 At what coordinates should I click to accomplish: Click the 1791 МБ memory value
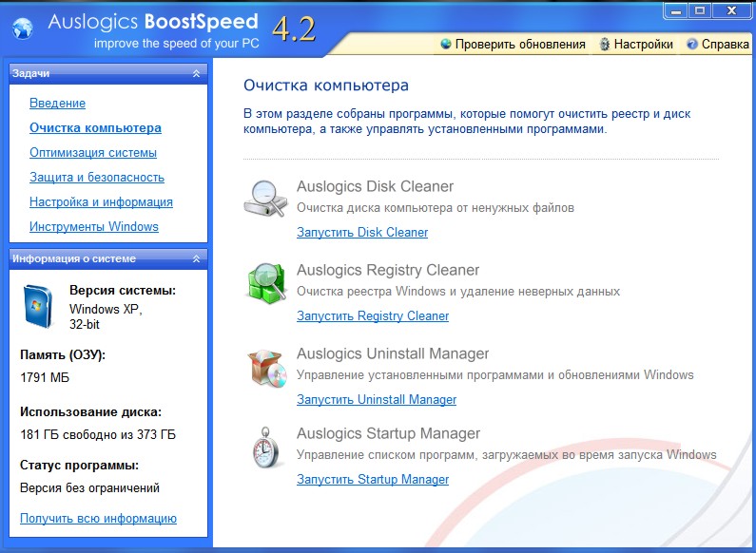[45, 377]
